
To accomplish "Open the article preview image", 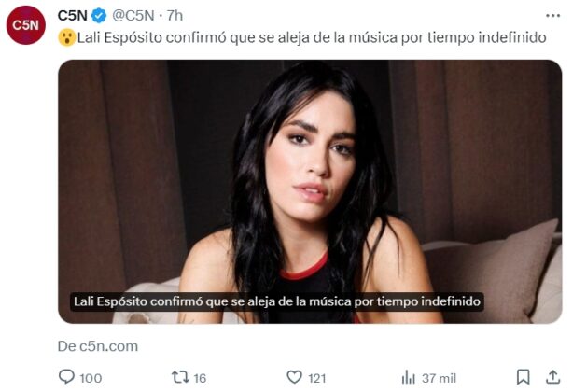I will tap(310, 191).
